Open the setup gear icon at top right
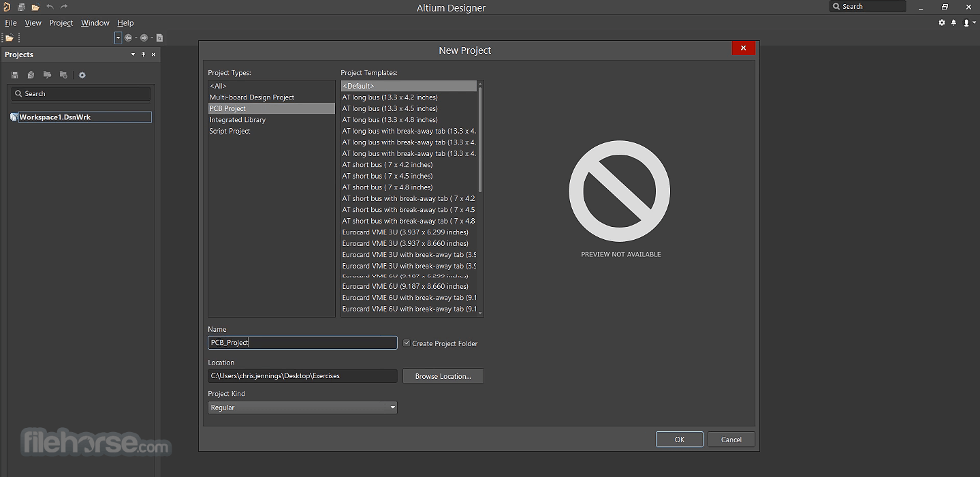The image size is (980, 477). 942,22
